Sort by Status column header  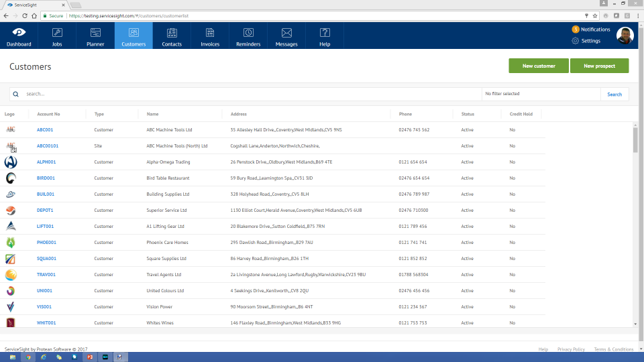(x=468, y=114)
